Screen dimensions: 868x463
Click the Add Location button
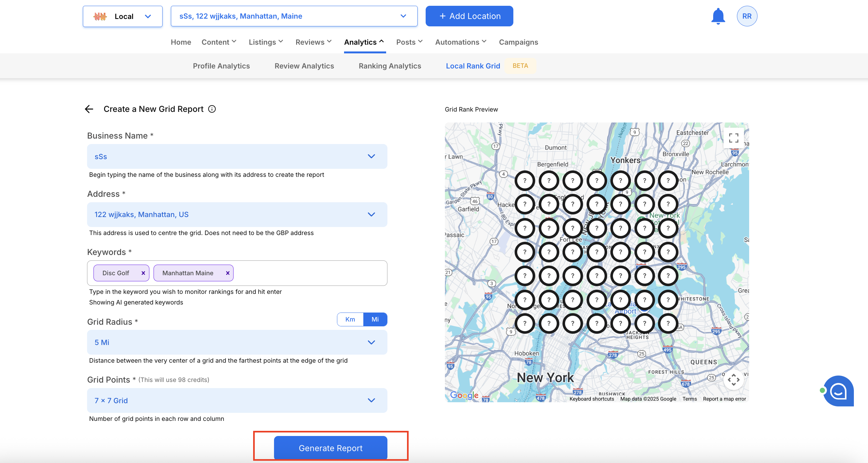click(469, 16)
